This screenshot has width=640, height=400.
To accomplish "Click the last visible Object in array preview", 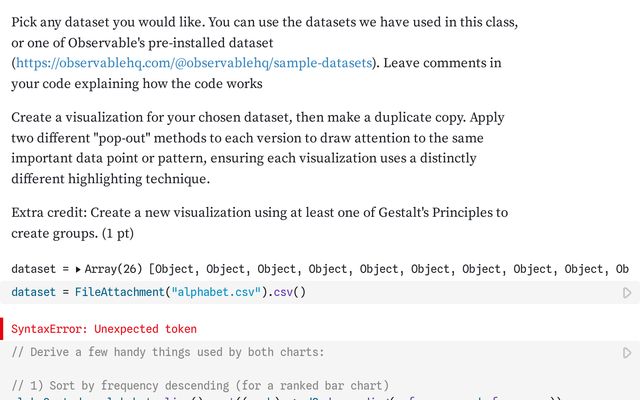I will 588,269.
